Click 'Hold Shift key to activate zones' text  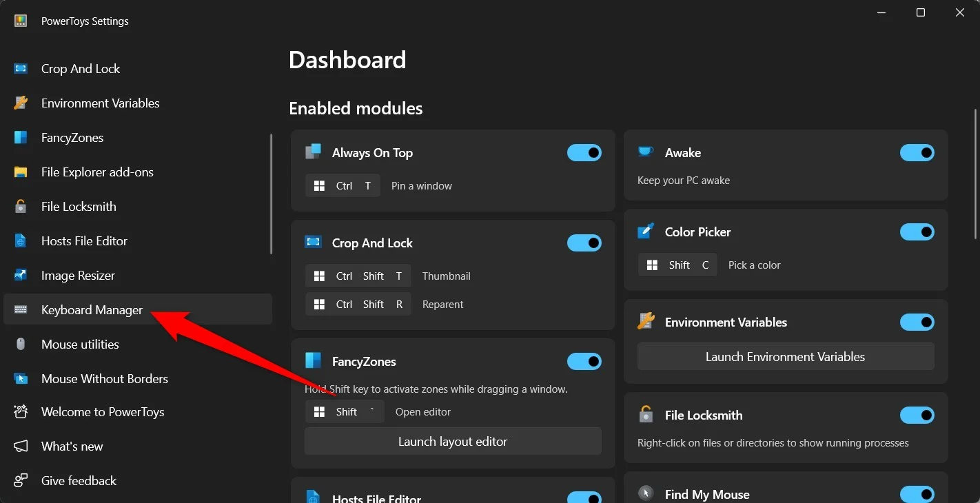436,389
